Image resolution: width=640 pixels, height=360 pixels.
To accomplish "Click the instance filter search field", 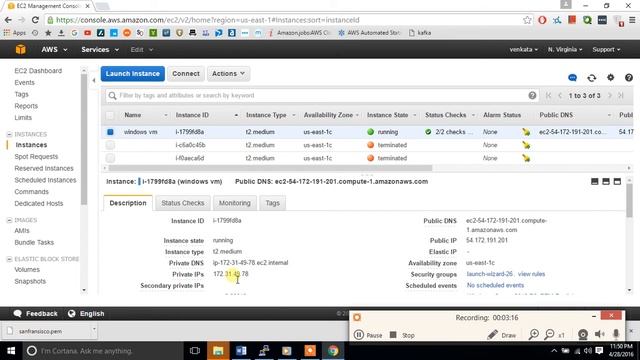I will 322,96.
